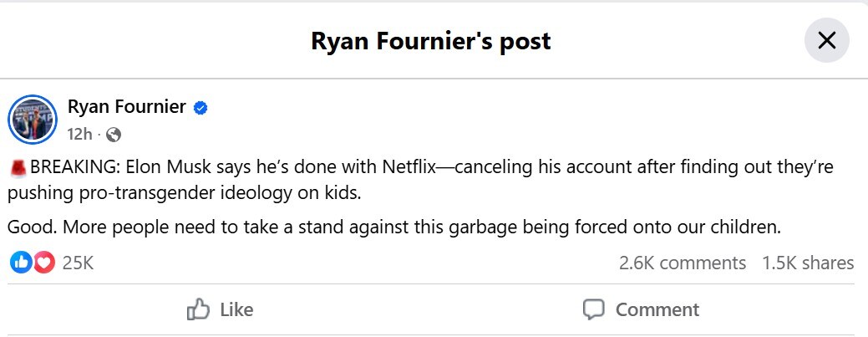
Task: Show who reacted via 25K count
Action: point(78,263)
